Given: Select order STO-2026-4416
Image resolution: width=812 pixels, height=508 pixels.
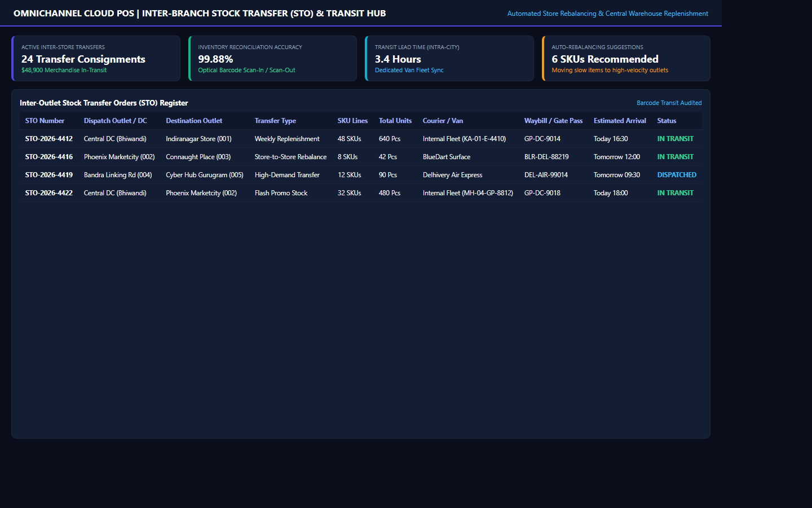Looking at the screenshot, I should point(49,157).
